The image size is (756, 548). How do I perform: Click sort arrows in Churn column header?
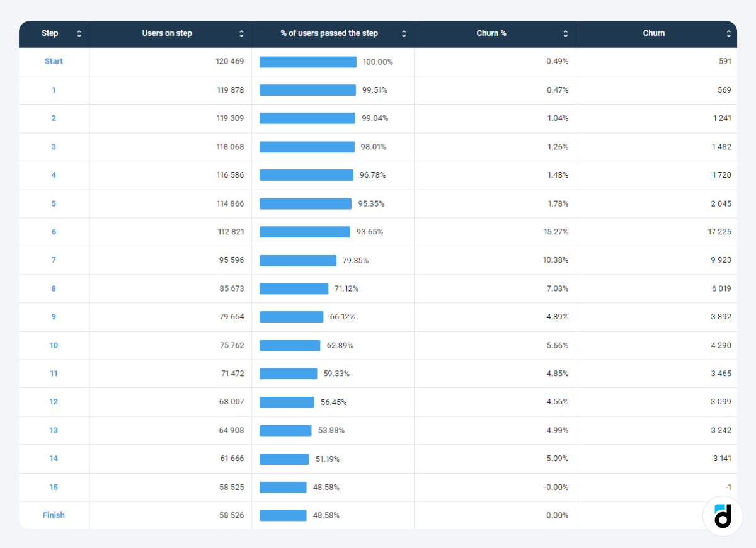pos(728,34)
